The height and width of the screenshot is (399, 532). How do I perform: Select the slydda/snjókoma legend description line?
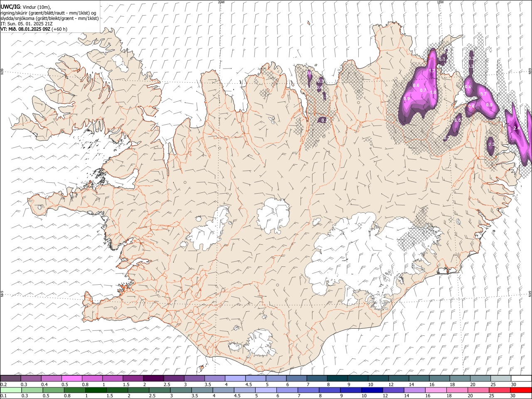[x=49, y=18]
